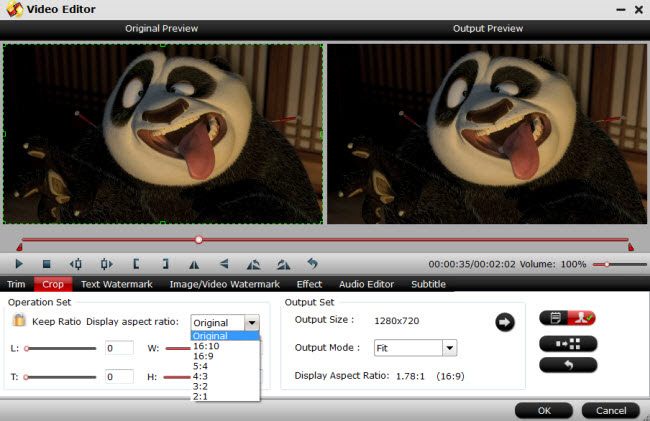Flip the video horizontally
650x421 pixels.
tap(194, 264)
